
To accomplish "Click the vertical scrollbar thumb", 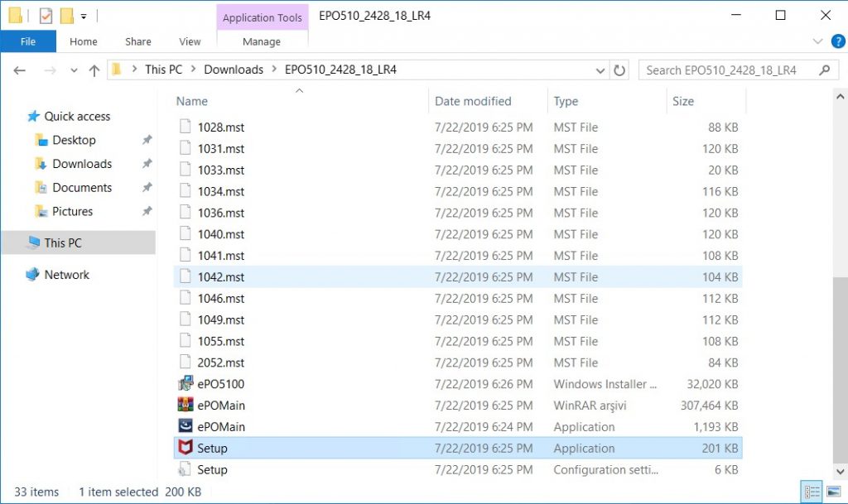I will [840, 368].
